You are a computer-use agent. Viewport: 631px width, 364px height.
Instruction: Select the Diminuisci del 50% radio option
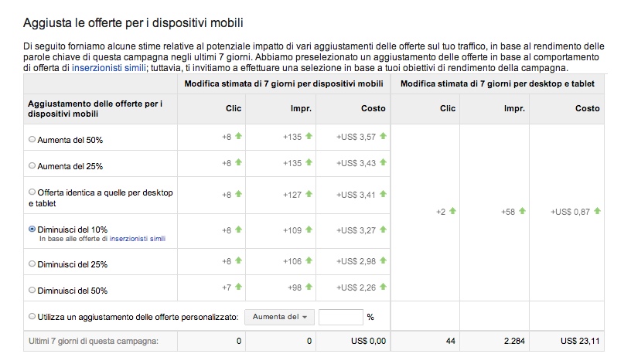click(32, 291)
